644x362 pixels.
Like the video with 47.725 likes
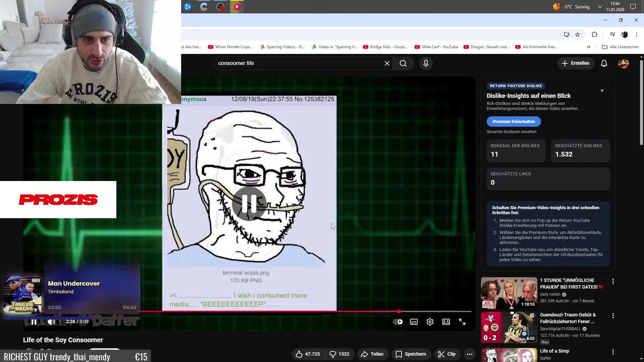tap(308, 354)
